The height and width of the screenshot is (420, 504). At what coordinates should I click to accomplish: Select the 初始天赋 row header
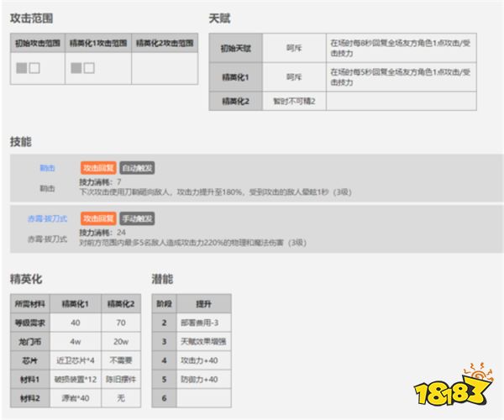pos(235,49)
